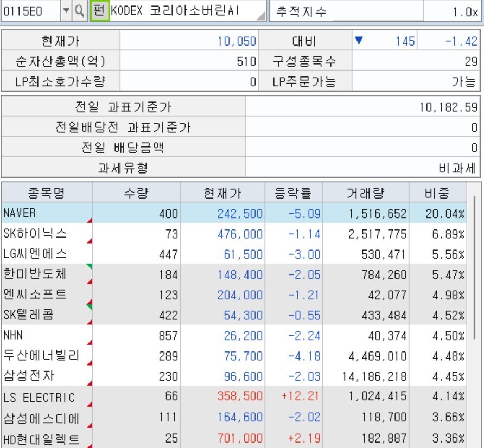Click the resize corner beside KODEX 코리아소버린AI
The height and width of the screenshot is (448, 484).
coord(261,16)
